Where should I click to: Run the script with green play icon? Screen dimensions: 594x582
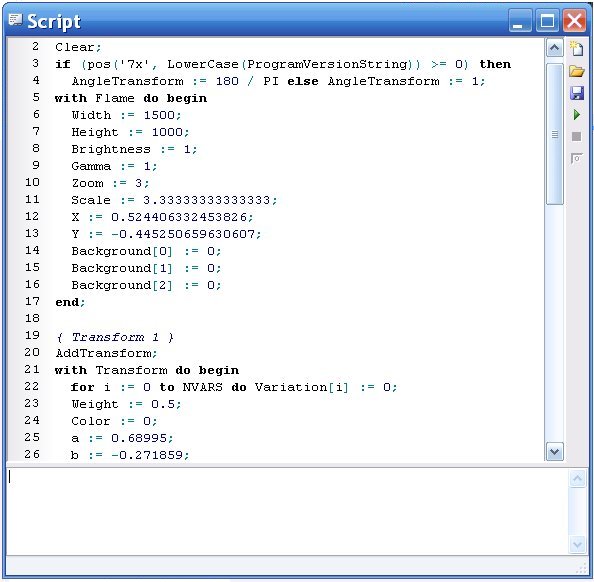pyautogui.click(x=576, y=114)
